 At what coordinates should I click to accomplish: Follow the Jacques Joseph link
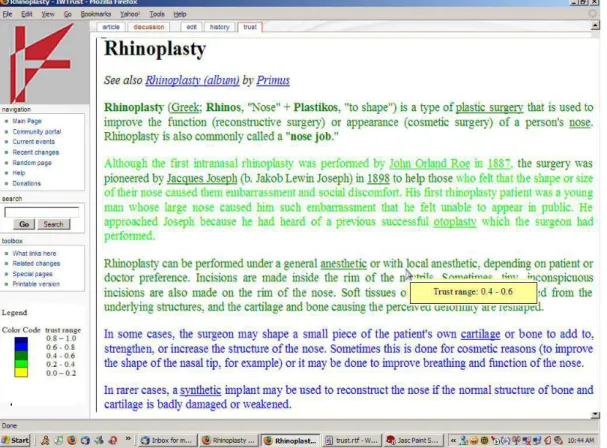[202, 178]
